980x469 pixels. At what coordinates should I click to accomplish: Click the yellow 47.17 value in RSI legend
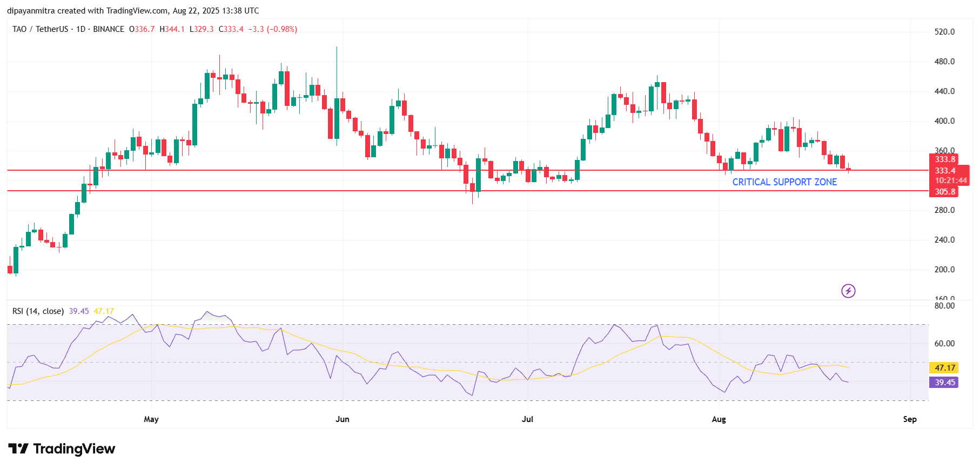click(x=104, y=311)
